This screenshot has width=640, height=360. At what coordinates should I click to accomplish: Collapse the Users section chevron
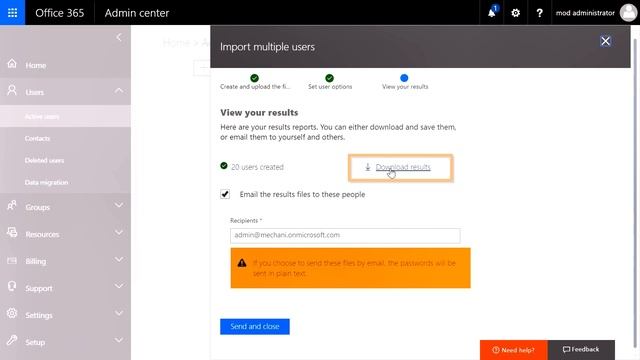pos(119,91)
